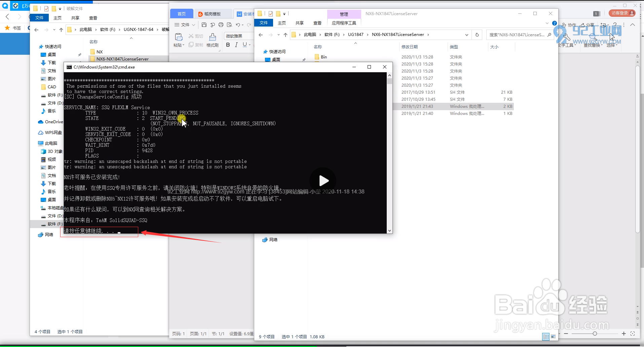This screenshot has width=644, height=347.
Task: Click the browser bookmarks star (书签) icon
Action: [x=7, y=28]
